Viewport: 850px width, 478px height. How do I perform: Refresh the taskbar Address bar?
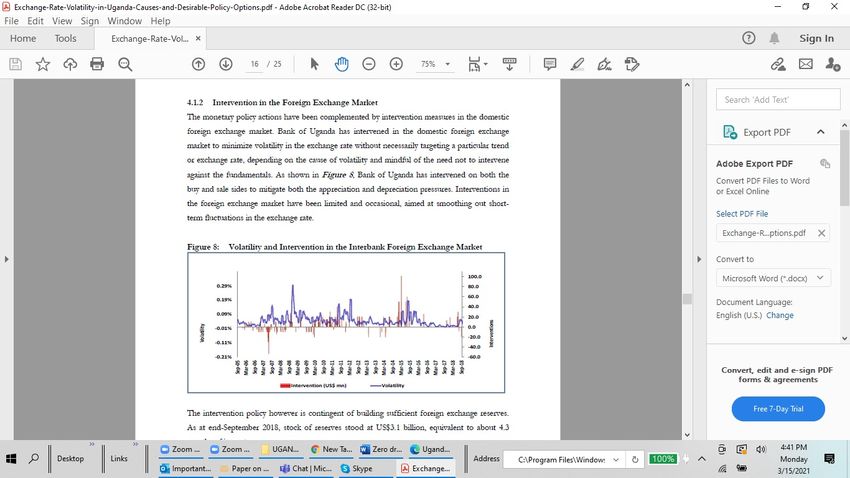[x=635, y=459]
